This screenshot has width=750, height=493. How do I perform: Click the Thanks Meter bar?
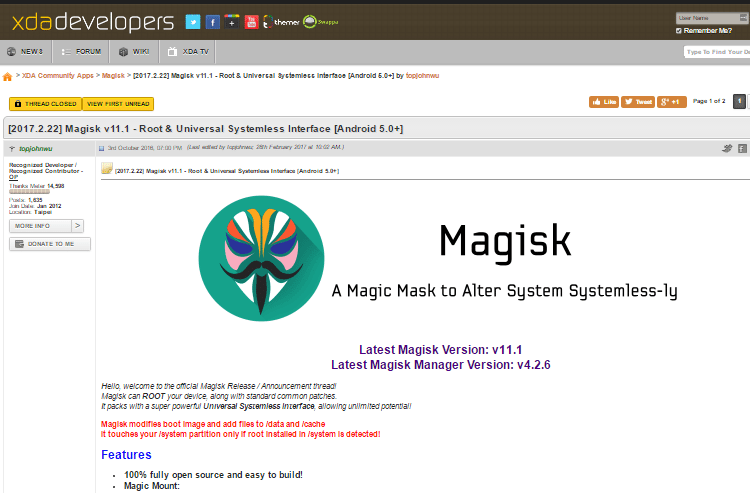pyautogui.click(x=29, y=191)
